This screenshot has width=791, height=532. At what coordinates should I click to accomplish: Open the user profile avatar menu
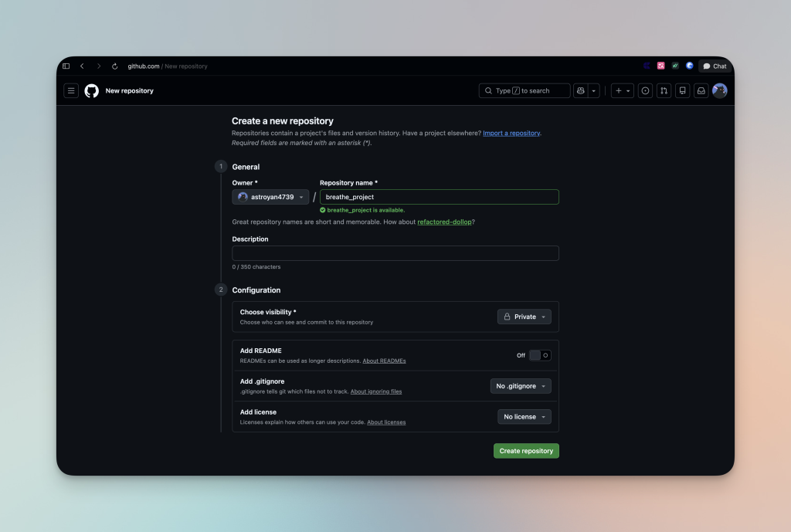(720, 91)
